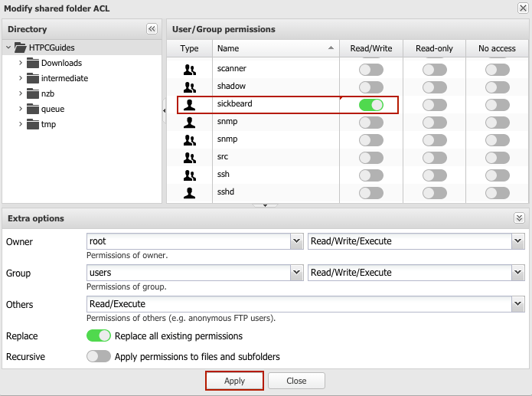Open the Others permissions dropdown
The width and height of the screenshot is (532, 396).
(517, 304)
